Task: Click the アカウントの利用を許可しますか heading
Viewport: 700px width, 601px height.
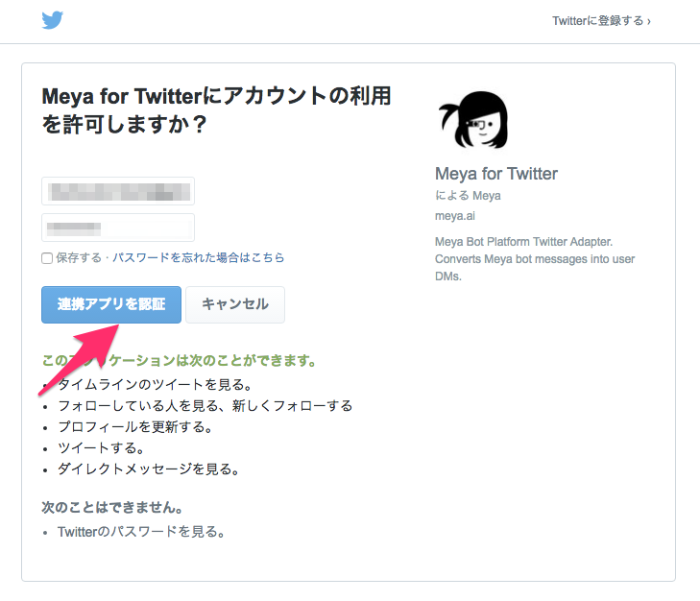Action: coord(216,109)
